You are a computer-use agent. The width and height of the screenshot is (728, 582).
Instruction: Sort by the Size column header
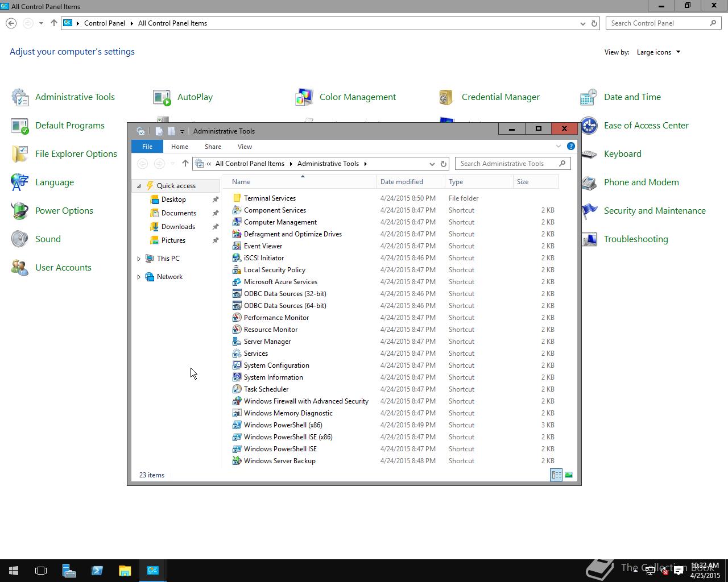click(536, 182)
